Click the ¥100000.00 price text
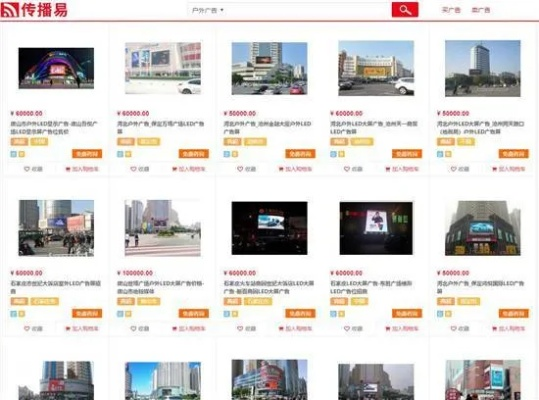539x400 pixels. coord(135,273)
